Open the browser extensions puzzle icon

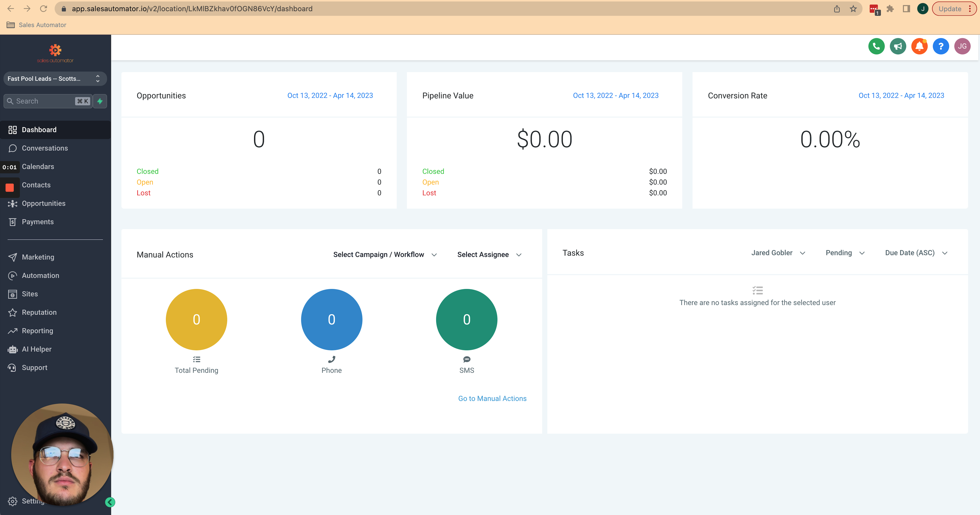[890, 9]
